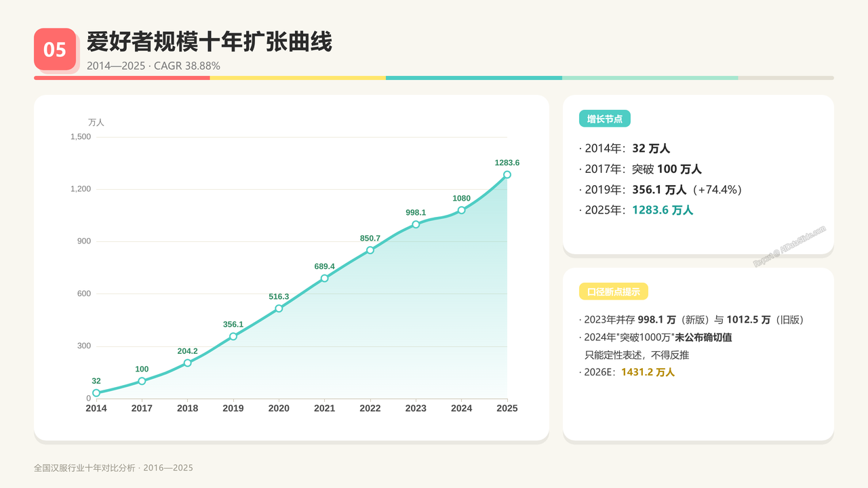
Task: Click the 1080 data label
Action: tap(462, 199)
